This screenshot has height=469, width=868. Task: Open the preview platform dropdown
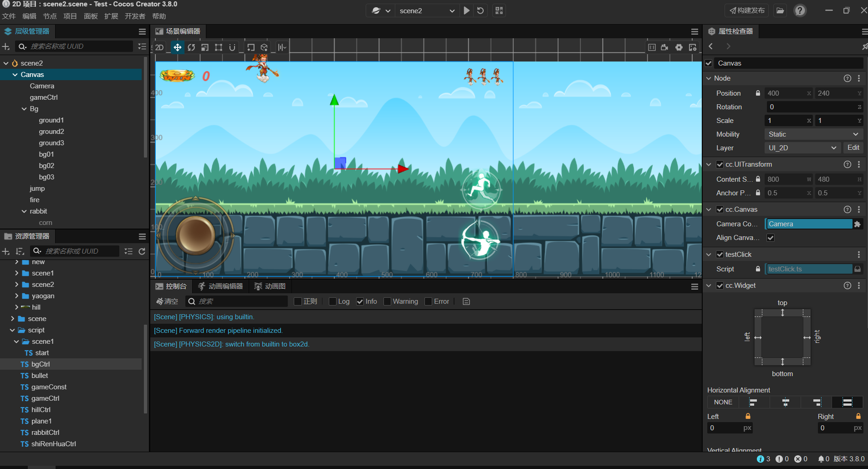click(x=381, y=10)
